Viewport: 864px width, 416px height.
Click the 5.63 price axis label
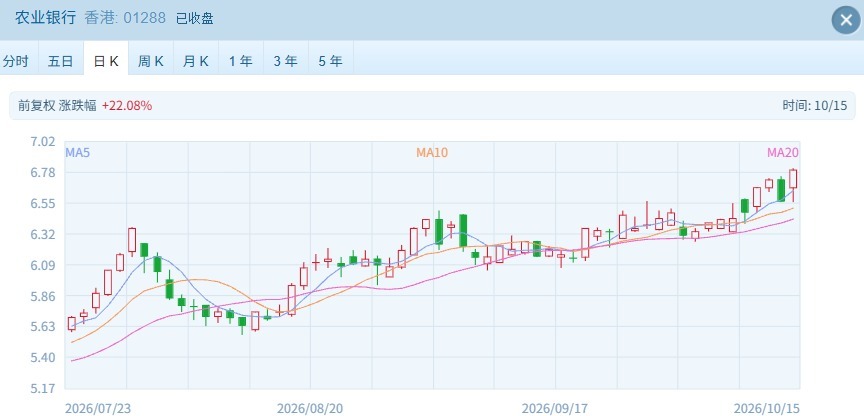point(44,327)
